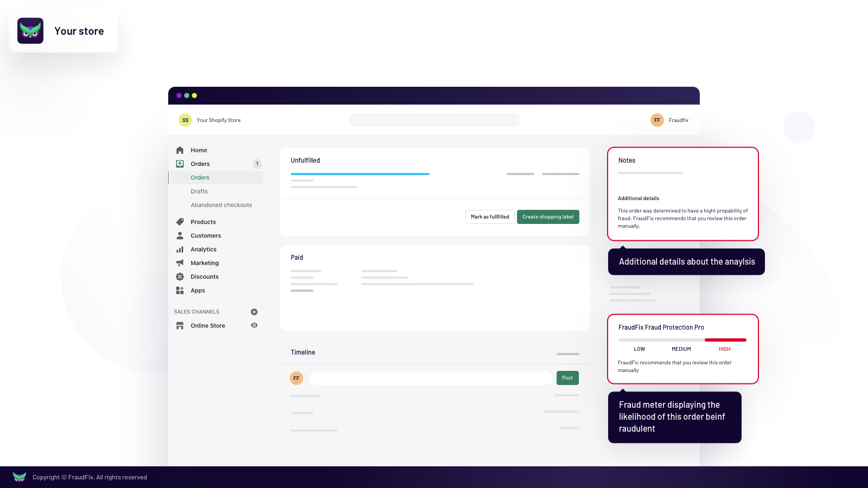The image size is (868, 488).
Task: Click the Apps grid icon
Action: pyautogui.click(x=180, y=291)
